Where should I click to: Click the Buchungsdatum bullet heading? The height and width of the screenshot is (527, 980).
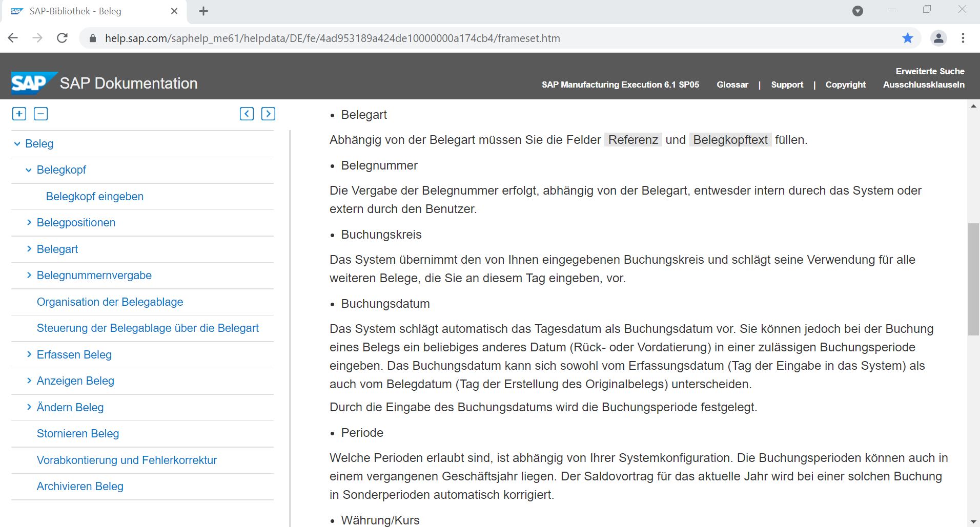tap(385, 304)
